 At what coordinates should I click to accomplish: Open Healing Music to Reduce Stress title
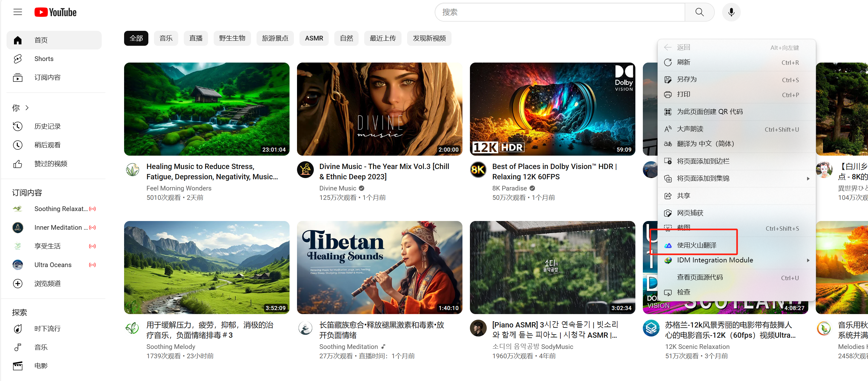[x=213, y=171]
